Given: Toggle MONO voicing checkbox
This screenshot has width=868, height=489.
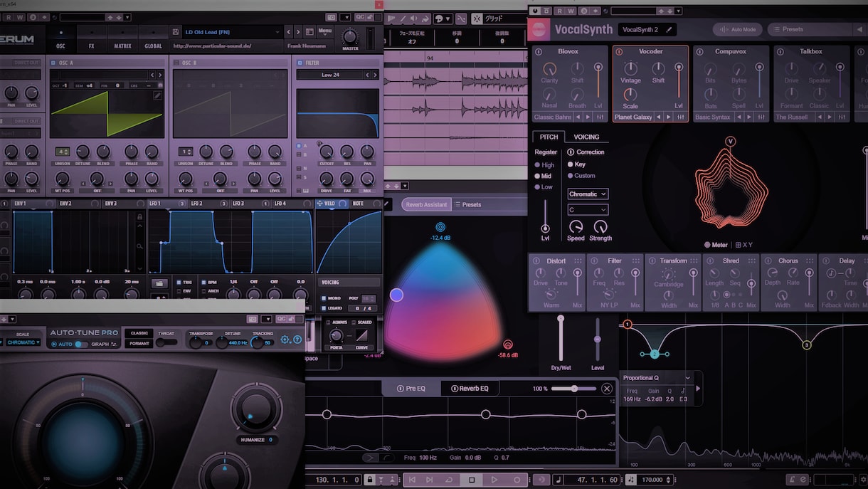Looking at the screenshot, I should (x=324, y=298).
